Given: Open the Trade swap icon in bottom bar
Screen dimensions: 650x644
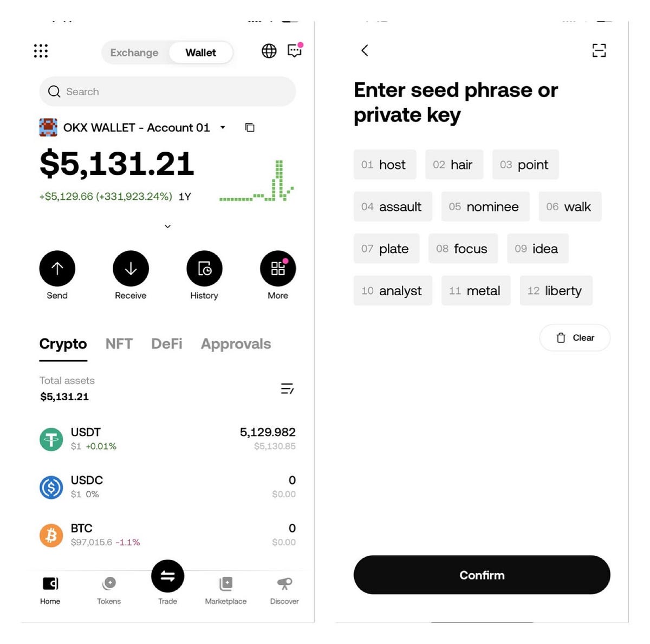Looking at the screenshot, I should point(167,576).
